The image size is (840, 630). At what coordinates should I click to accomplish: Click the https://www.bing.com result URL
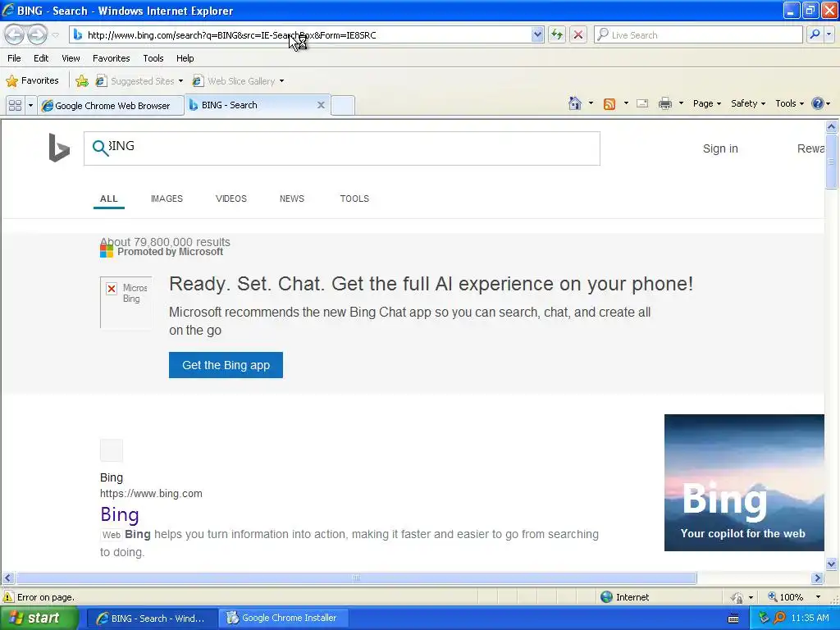tap(151, 493)
